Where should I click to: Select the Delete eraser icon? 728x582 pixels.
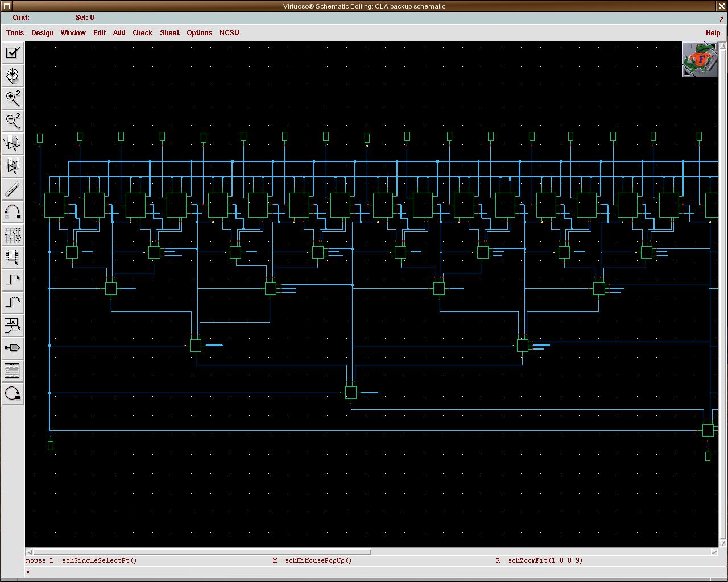click(13, 189)
